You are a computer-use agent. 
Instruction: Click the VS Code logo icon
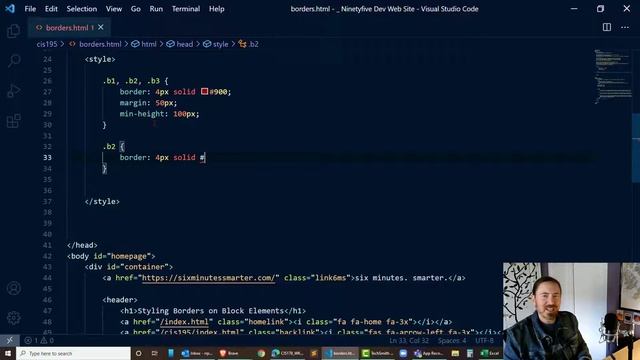(10, 9)
